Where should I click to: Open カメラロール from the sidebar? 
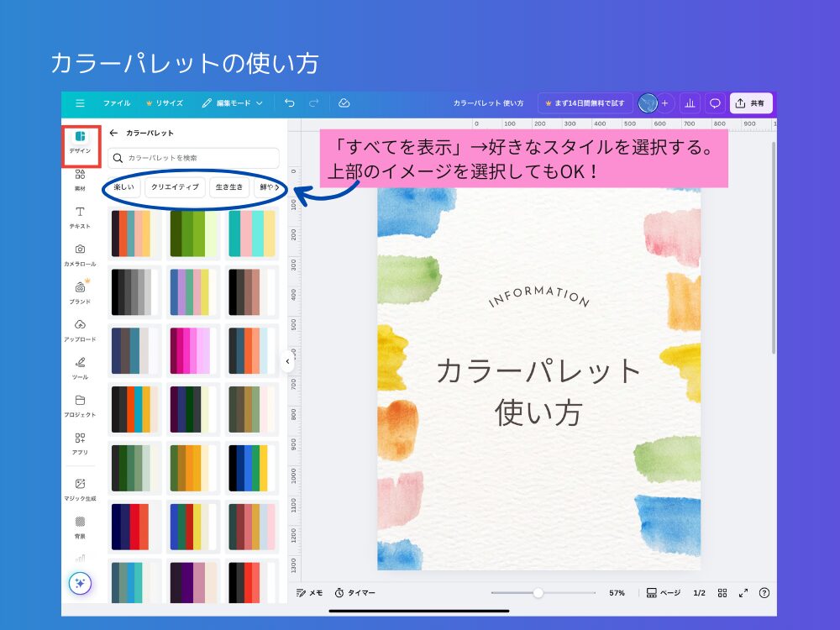tap(80, 256)
